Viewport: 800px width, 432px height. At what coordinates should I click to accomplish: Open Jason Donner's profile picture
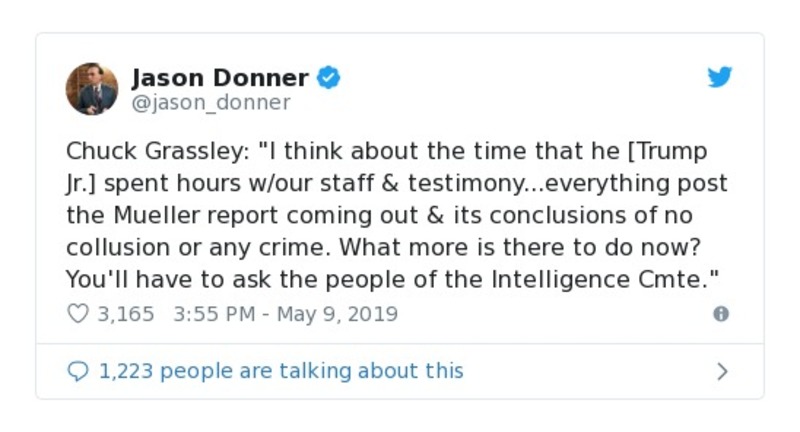92,88
